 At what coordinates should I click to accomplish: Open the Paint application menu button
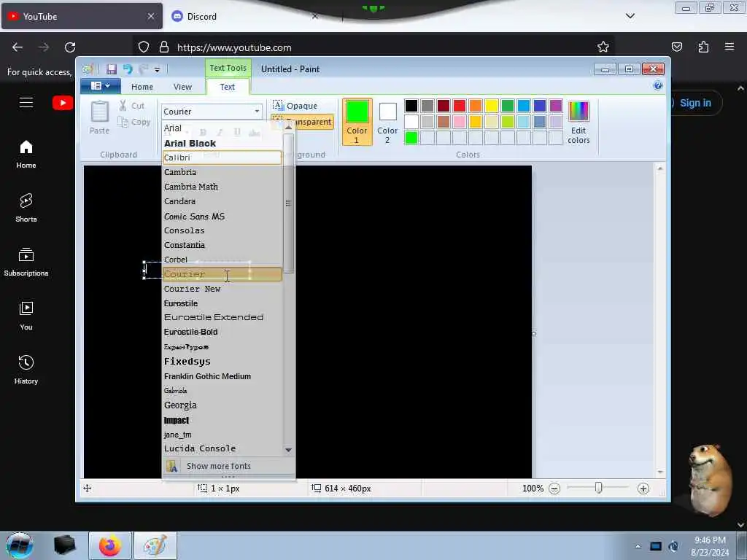tap(100, 86)
